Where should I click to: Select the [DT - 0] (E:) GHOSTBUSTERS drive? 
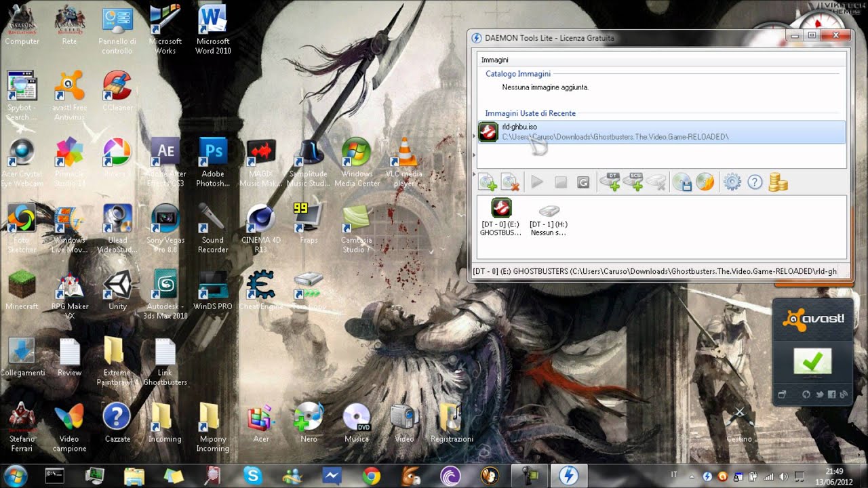(x=501, y=217)
